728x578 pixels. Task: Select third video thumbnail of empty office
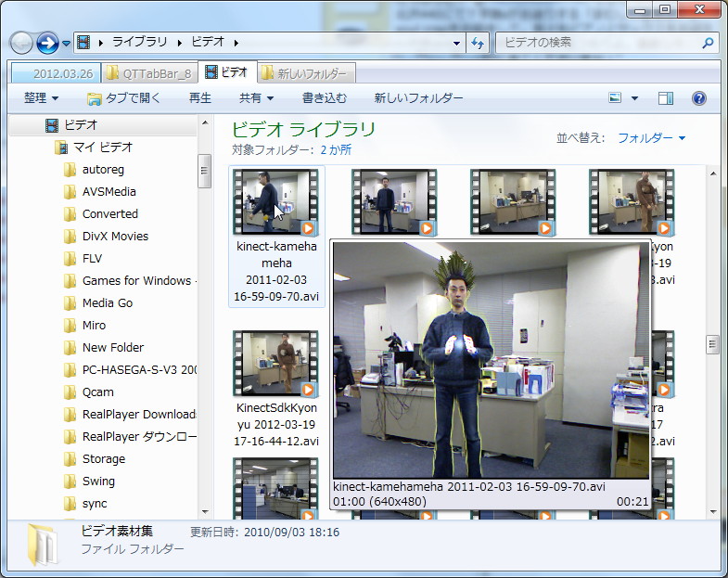coord(513,202)
